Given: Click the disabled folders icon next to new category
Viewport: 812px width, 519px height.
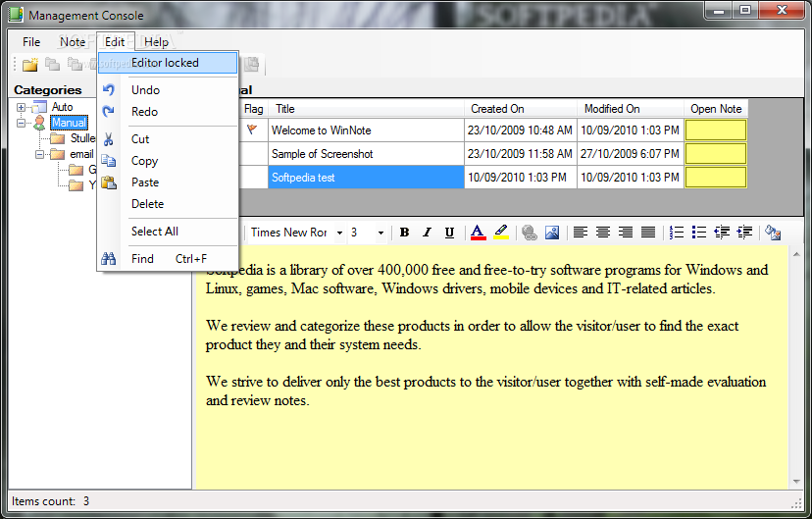Looking at the screenshot, I should (x=52, y=64).
